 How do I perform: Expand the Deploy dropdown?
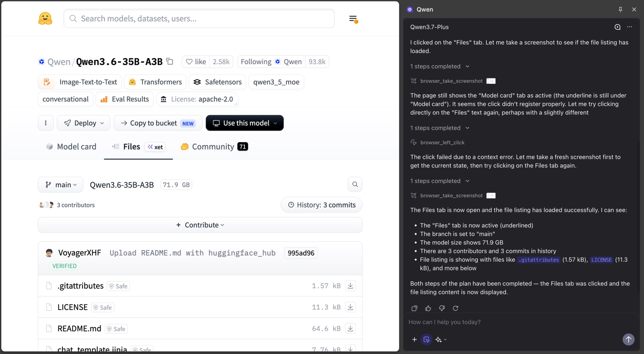[x=84, y=123]
